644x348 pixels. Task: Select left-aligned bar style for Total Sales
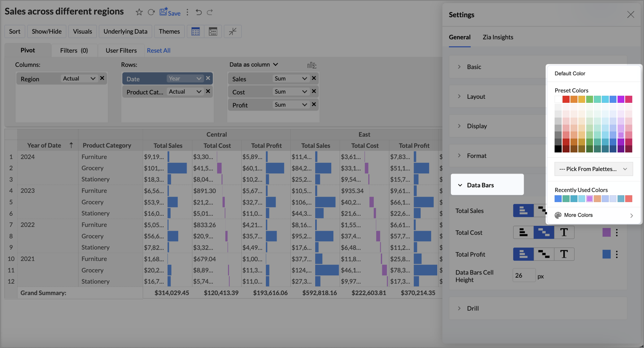tap(523, 211)
